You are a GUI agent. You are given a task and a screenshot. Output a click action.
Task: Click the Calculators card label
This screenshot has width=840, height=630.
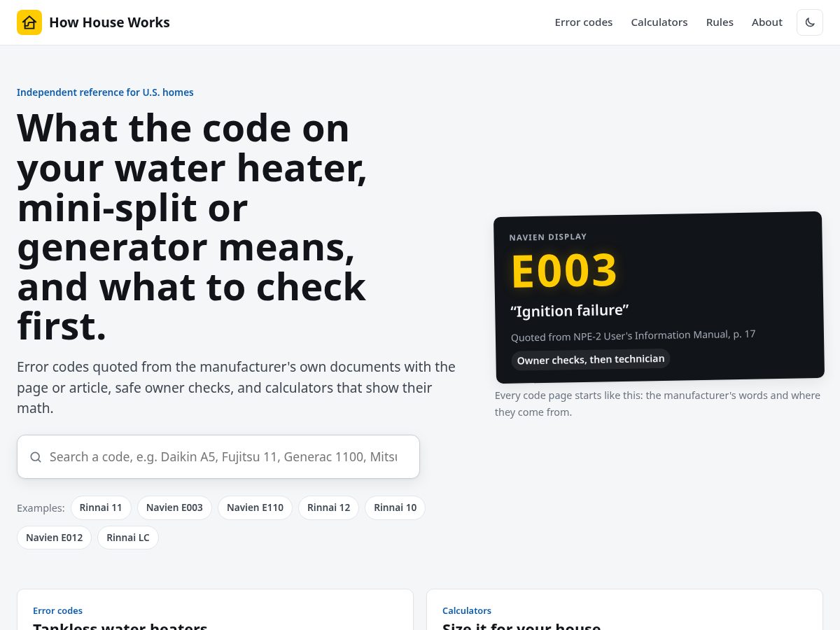(467, 611)
